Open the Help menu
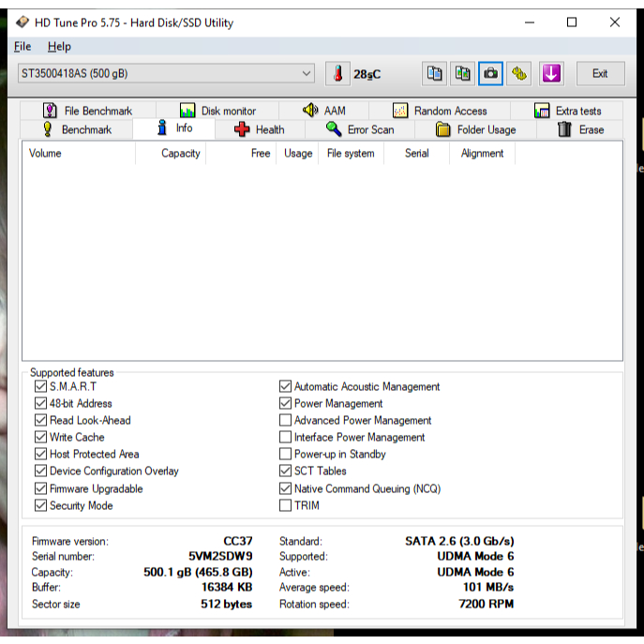The image size is (644, 644). (59, 46)
